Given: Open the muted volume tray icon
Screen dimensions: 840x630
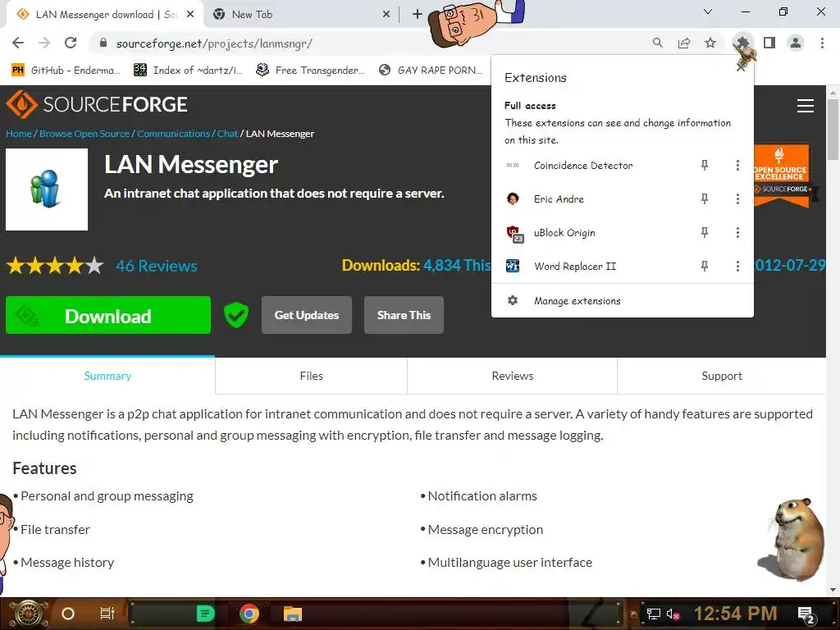Looking at the screenshot, I should 673,614.
